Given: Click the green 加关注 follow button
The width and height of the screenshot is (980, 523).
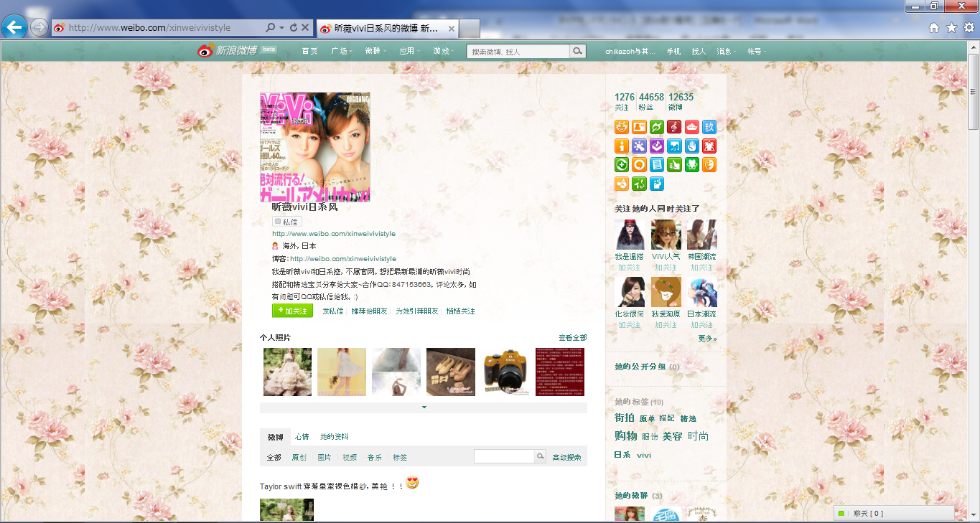Looking at the screenshot, I should [292, 311].
